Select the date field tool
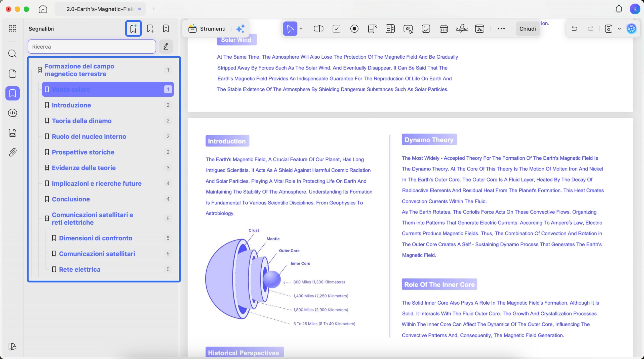644x359 pixels. [x=444, y=29]
